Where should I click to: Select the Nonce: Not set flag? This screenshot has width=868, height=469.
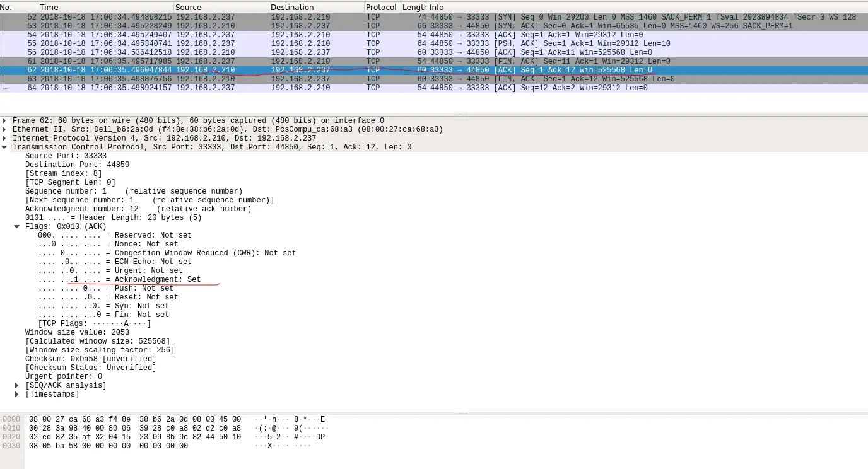[108, 244]
